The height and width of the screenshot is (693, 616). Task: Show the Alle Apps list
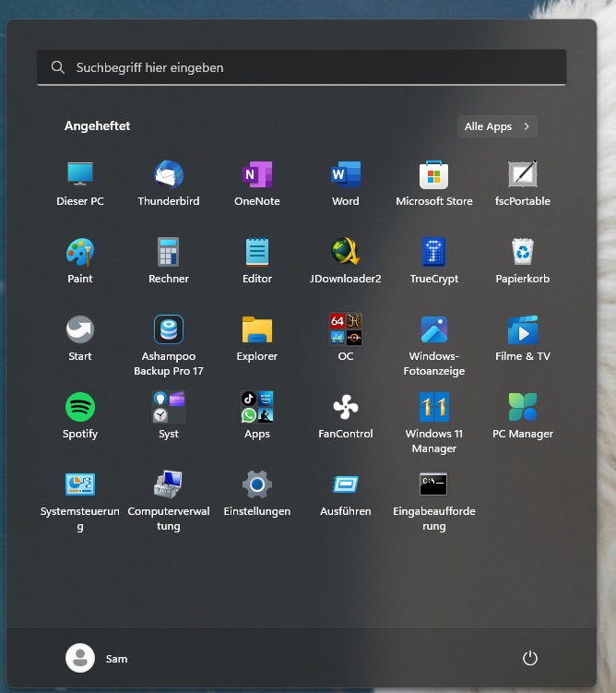497,126
